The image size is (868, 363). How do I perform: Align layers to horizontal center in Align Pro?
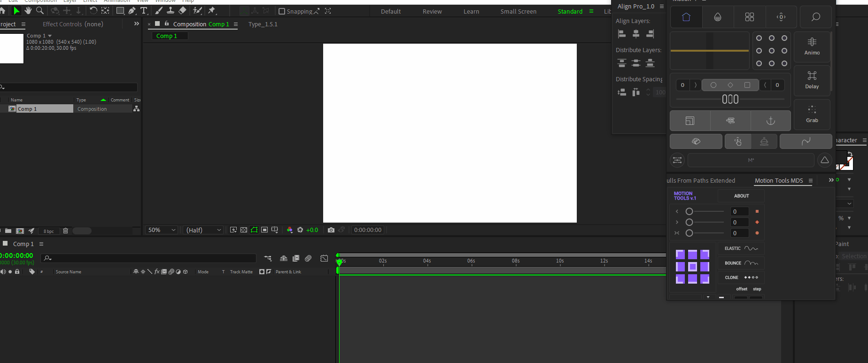point(636,34)
